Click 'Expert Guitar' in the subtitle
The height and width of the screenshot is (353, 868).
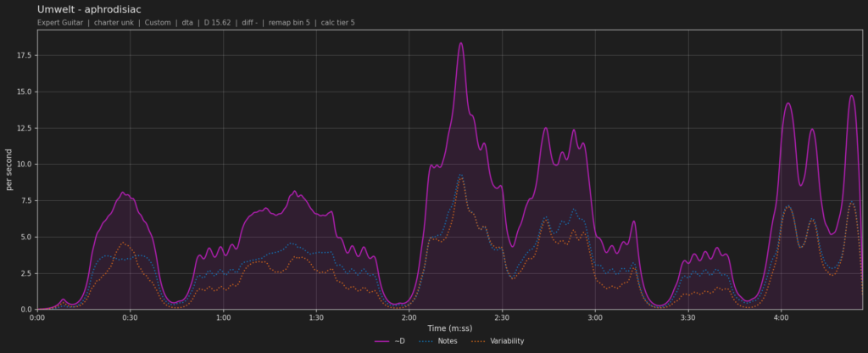pos(60,23)
